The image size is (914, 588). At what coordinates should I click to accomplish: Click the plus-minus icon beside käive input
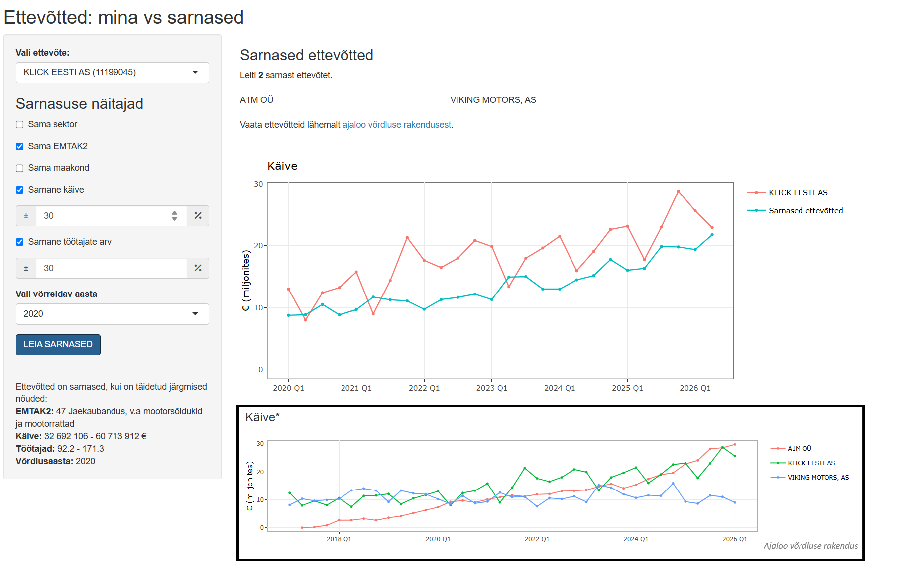26,216
